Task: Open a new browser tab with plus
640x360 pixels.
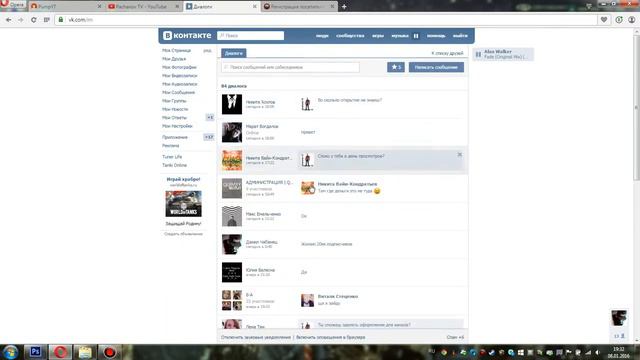Action: pos(344,7)
